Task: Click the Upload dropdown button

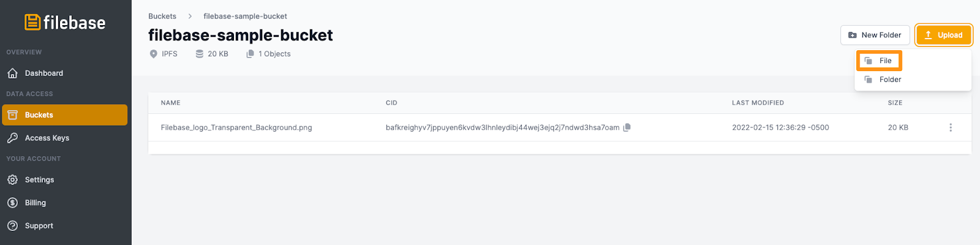Action: [944, 35]
